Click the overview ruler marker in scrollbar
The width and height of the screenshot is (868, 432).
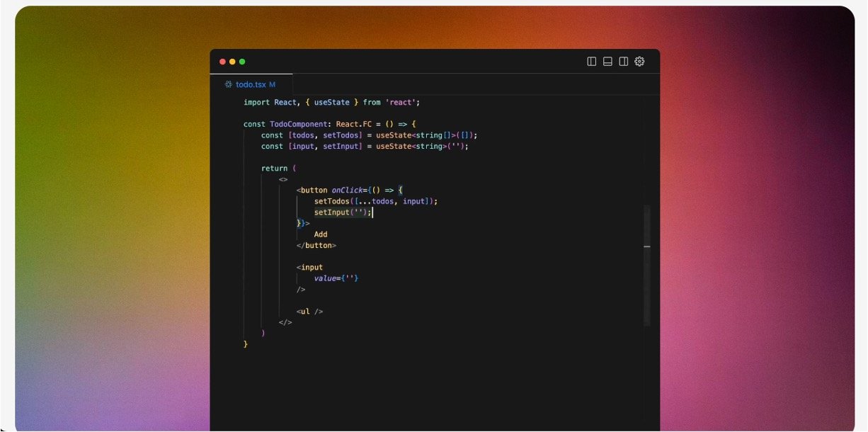tap(646, 246)
